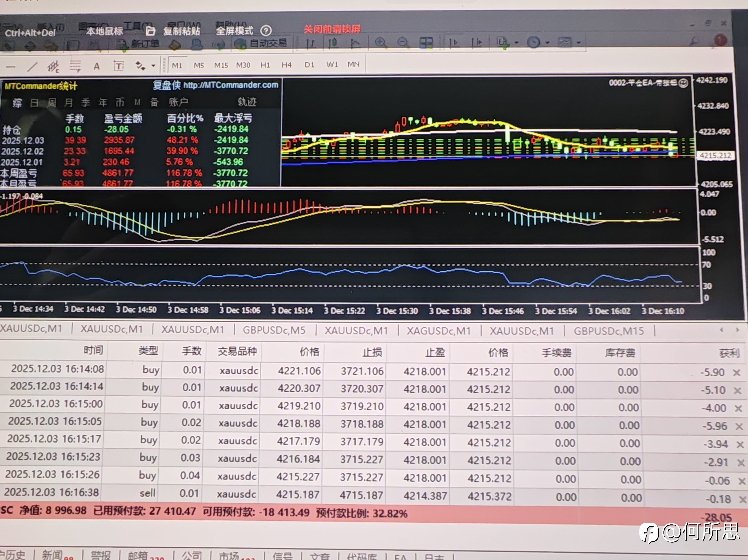Switch chart to candlestick mode
Image resolution: width=748 pixels, height=560 pixels.
[333, 43]
